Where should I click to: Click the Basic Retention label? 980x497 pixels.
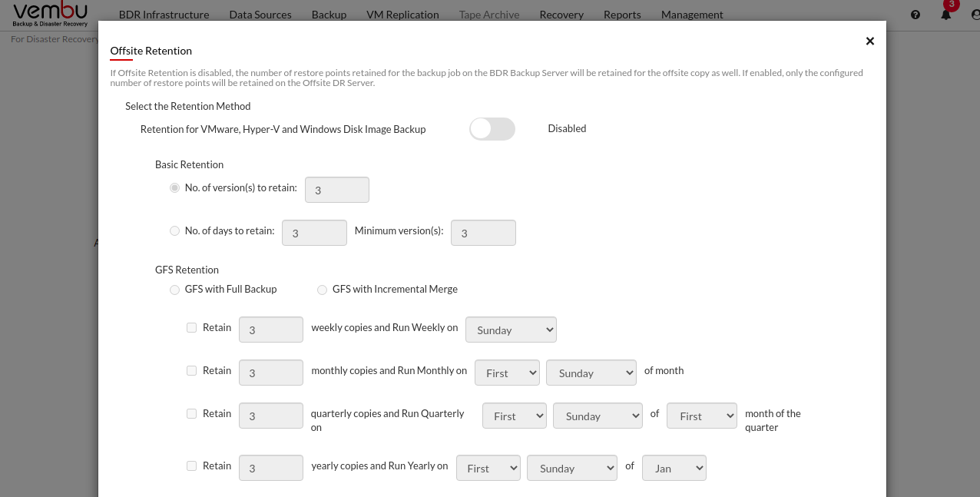coord(190,164)
